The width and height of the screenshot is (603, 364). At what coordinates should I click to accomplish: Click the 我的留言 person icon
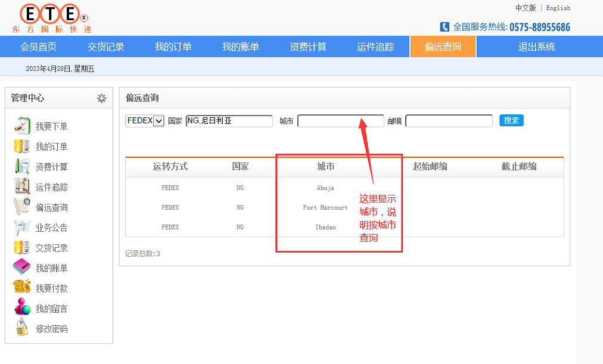point(22,307)
